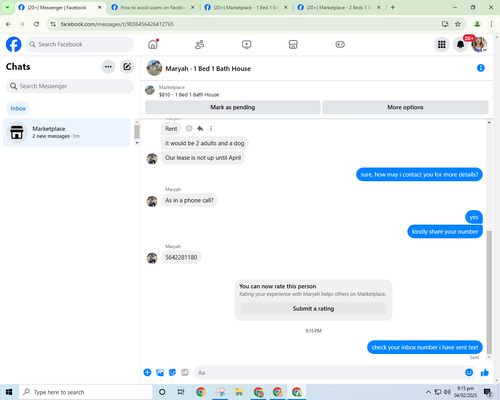The image size is (500, 400).
Task: Open the emoji picker in message box
Action: click(x=469, y=372)
